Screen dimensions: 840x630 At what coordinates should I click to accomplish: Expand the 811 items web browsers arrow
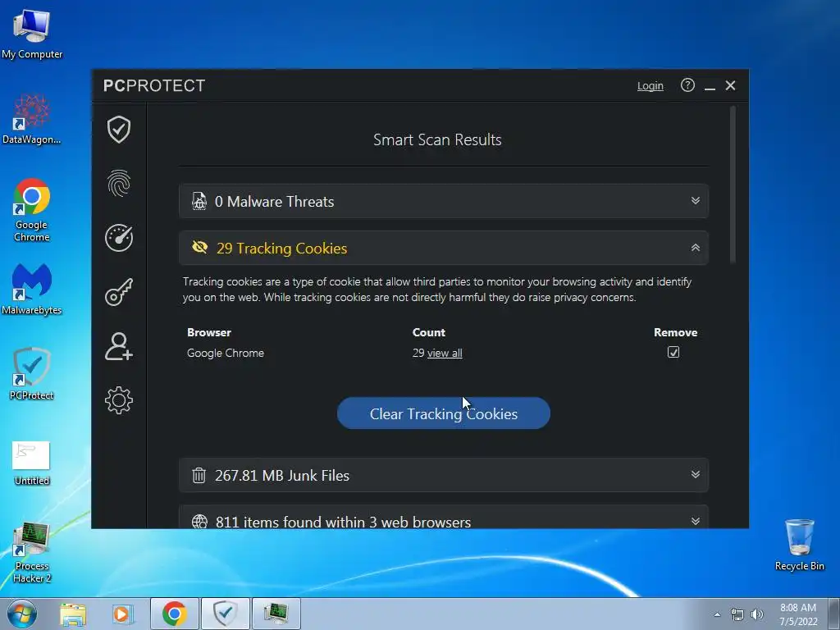[x=696, y=521]
